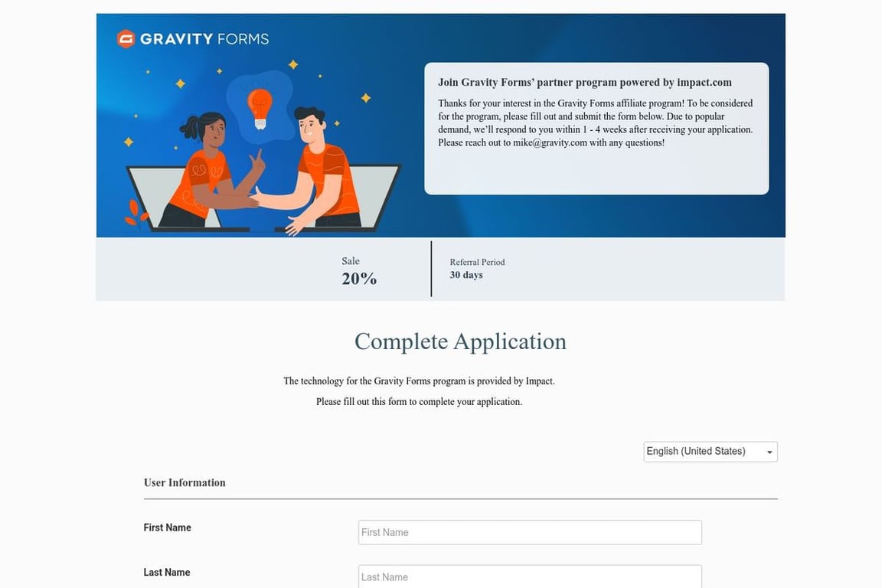Click the line about technology provided by Impact
The image size is (882, 588).
pos(419,381)
